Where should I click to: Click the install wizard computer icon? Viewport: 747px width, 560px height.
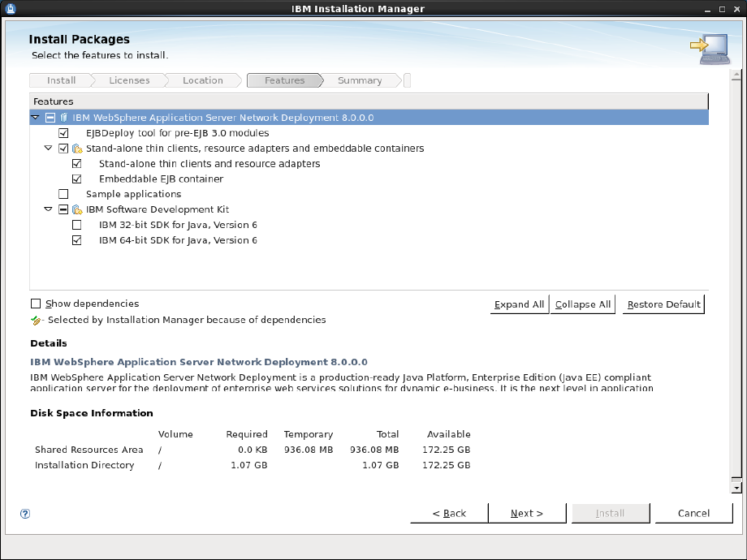click(710, 48)
